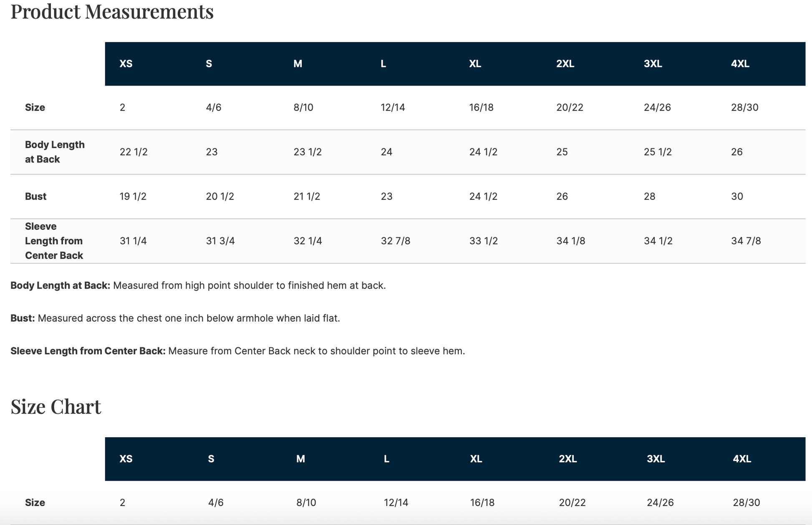Viewport: 812px width, 525px height.
Task: Click the Product Measurements heading
Action: (112, 12)
